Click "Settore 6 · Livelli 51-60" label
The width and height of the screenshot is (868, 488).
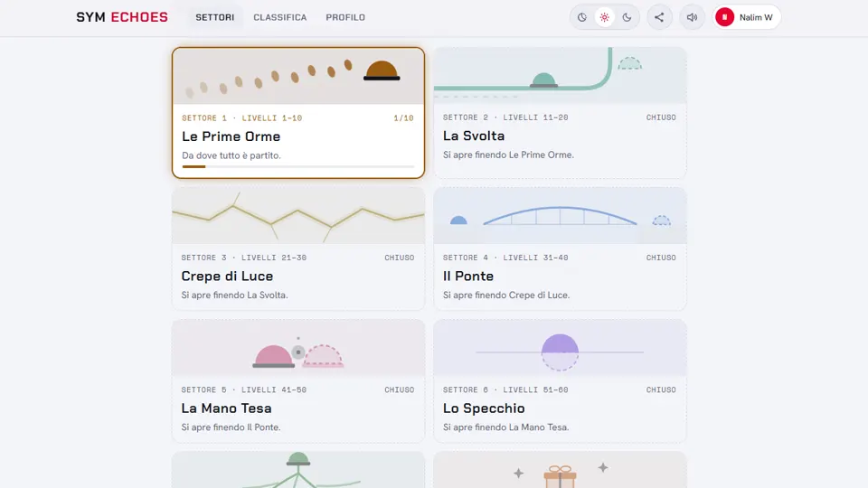coord(505,389)
